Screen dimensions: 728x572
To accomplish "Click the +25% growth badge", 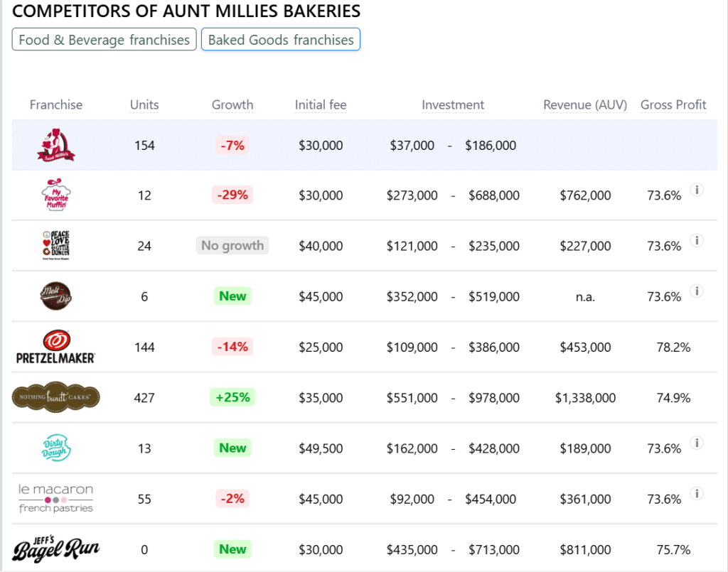I will pos(232,397).
